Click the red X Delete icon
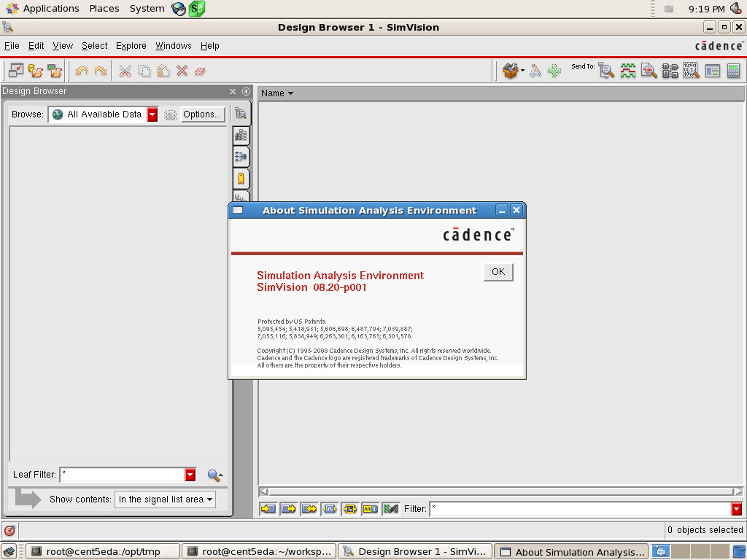 182,71
